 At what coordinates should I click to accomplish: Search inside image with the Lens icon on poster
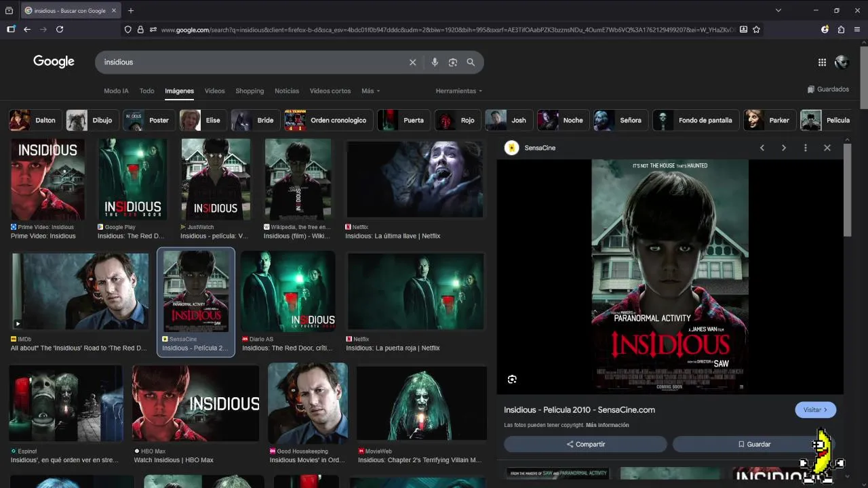[x=512, y=380]
